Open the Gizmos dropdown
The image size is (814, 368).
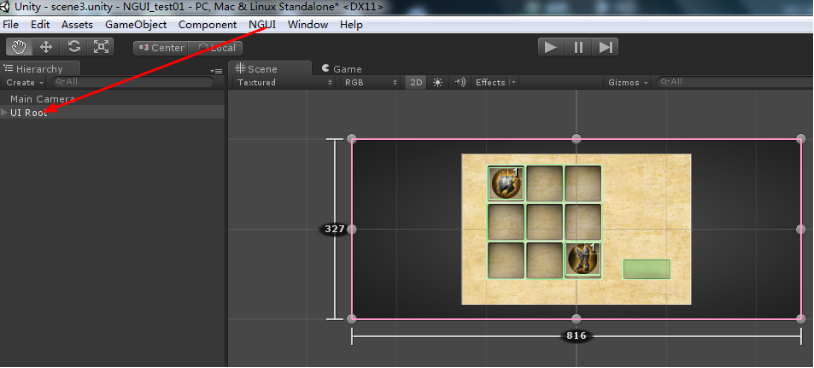click(628, 83)
